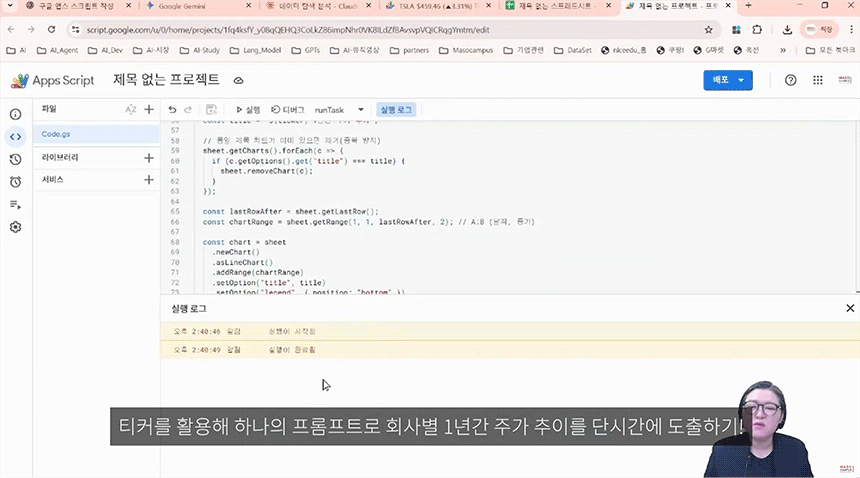
Task: Select the Code.gs file
Action: tap(55, 134)
